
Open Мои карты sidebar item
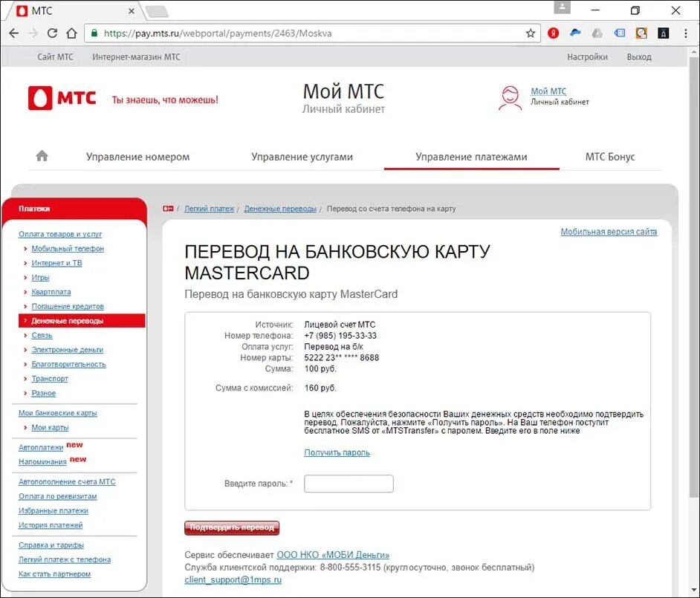click(50, 428)
